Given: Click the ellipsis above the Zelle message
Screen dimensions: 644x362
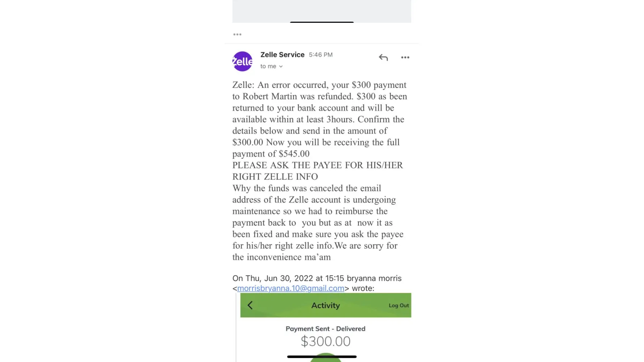Looking at the screenshot, I should tap(237, 34).
